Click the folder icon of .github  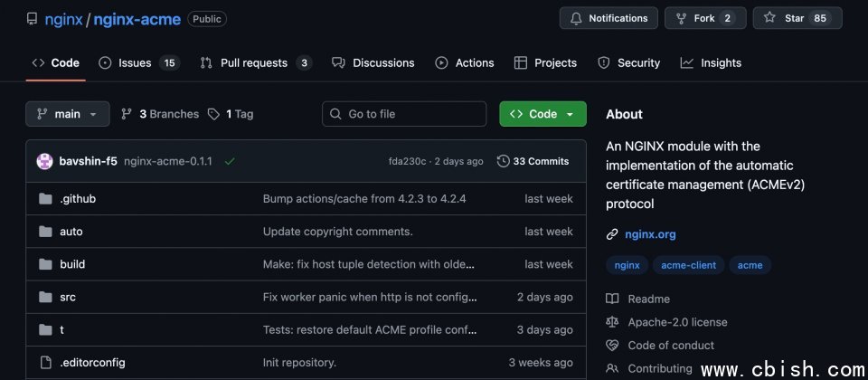point(45,199)
